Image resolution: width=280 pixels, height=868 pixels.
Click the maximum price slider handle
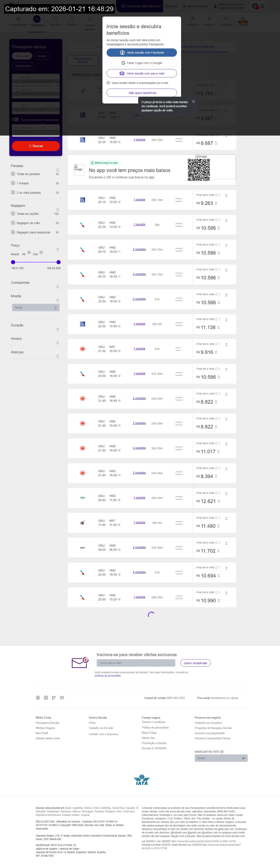click(x=59, y=262)
